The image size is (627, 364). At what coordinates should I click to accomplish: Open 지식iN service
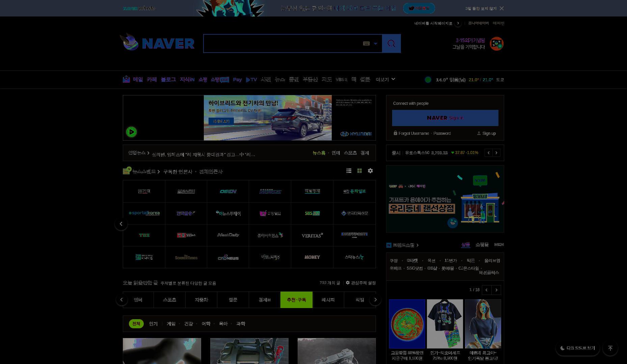(187, 80)
